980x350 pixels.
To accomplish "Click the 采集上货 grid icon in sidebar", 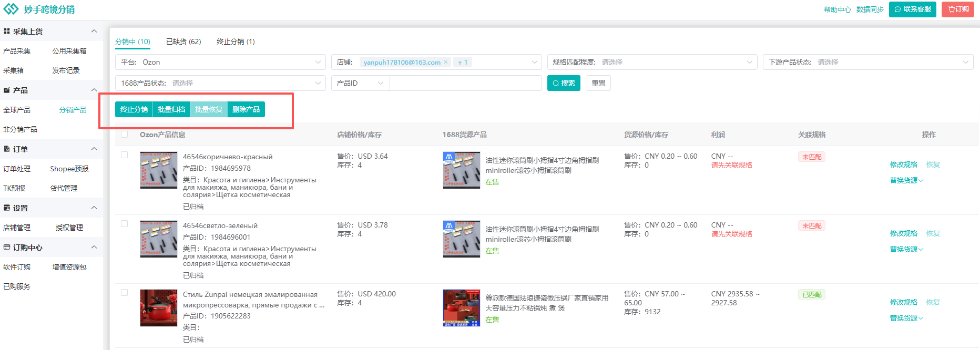I will (7, 32).
